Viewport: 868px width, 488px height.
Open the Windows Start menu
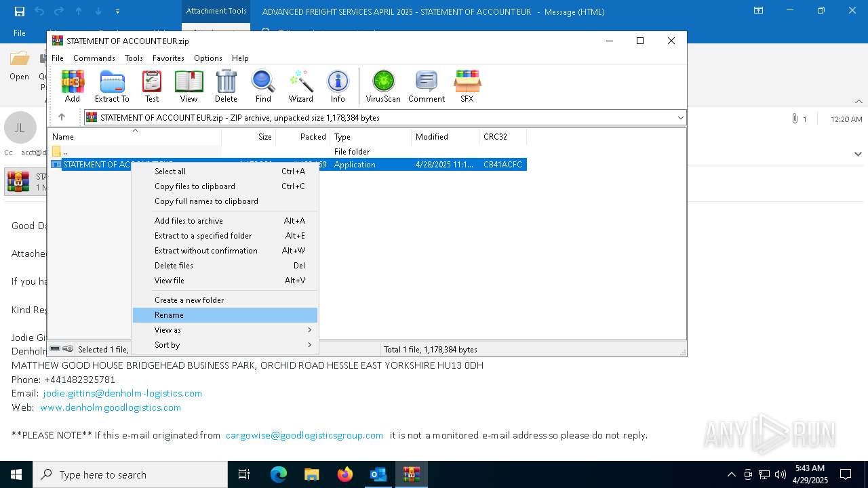tap(16, 474)
